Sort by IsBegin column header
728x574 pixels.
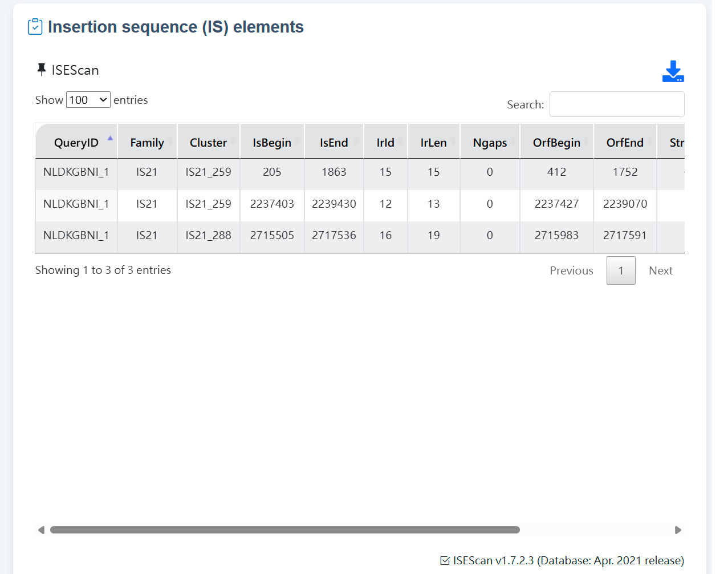(272, 143)
